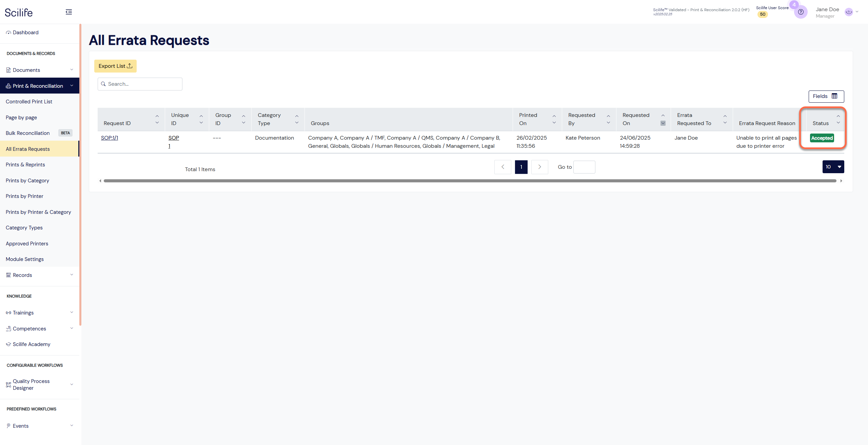Collapse the sidebar with the menu icon
The height and width of the screenshot is (445, 868).
pos(69,12)
